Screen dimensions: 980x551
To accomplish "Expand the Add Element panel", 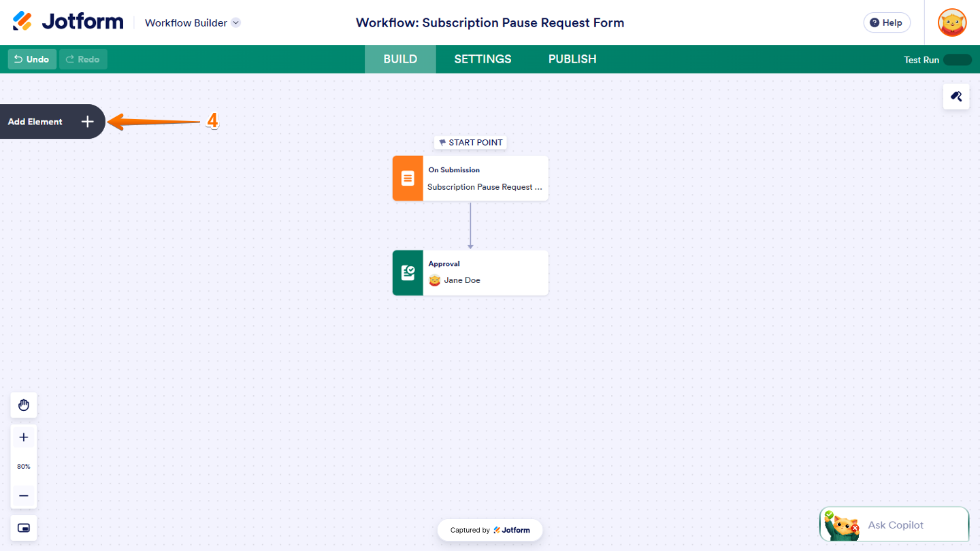I will 52,122.
